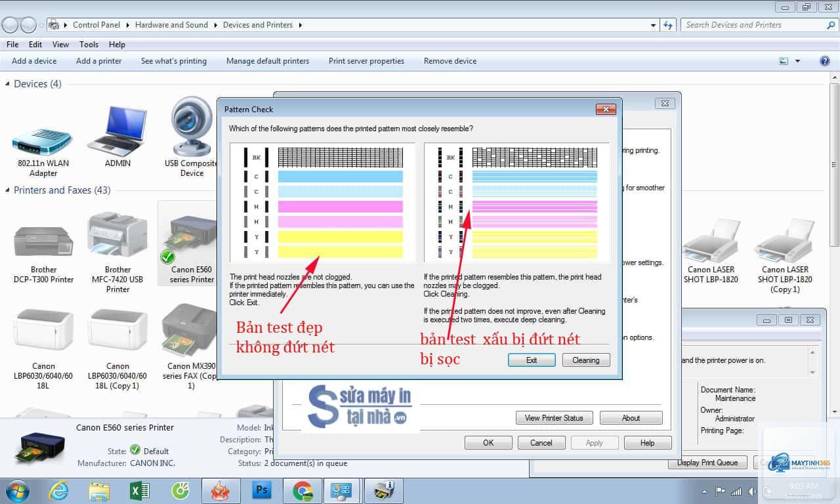The width and height of the screenshot is (840, 504).
Task: Click Add a printer in the toolbar
Action: pyautogui.click(x=99, y=61)
